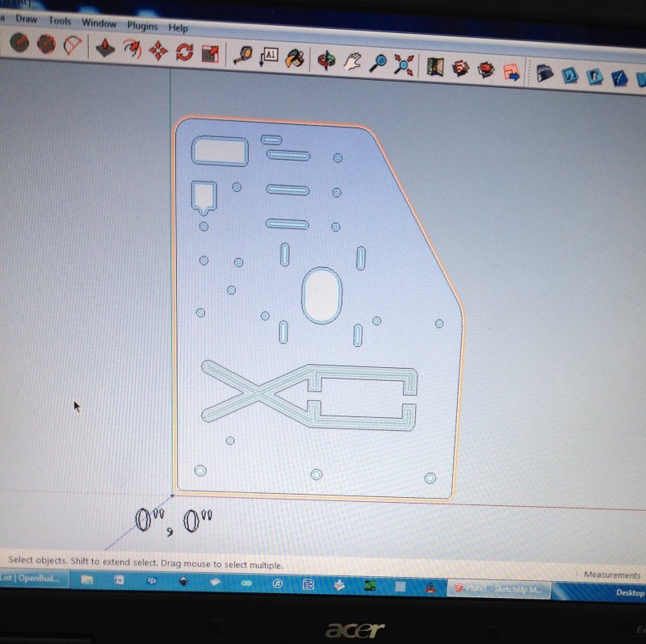Select the large rounded rectangle cutout on the plate
646x644 pixels.
point(220,151)
